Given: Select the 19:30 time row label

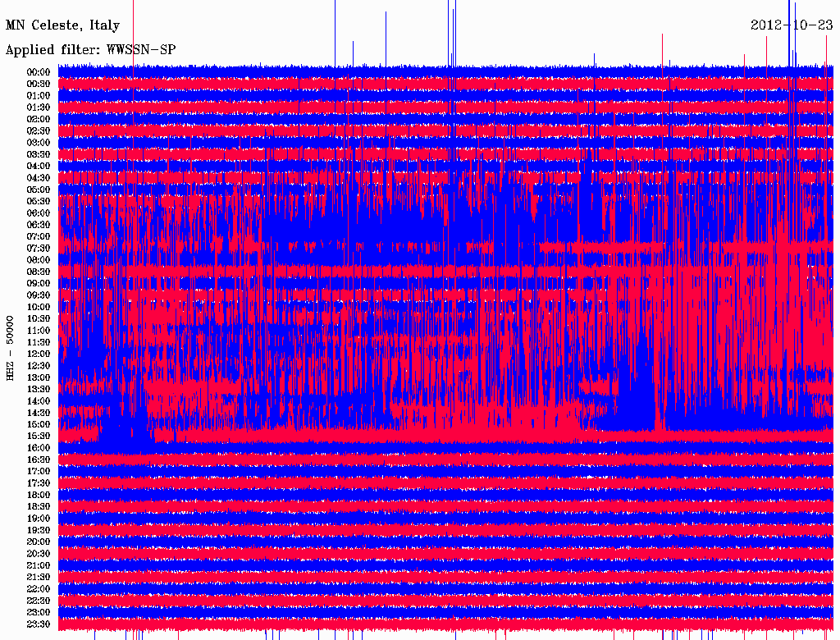Looking at the screenshot, I should coord(39,531).
